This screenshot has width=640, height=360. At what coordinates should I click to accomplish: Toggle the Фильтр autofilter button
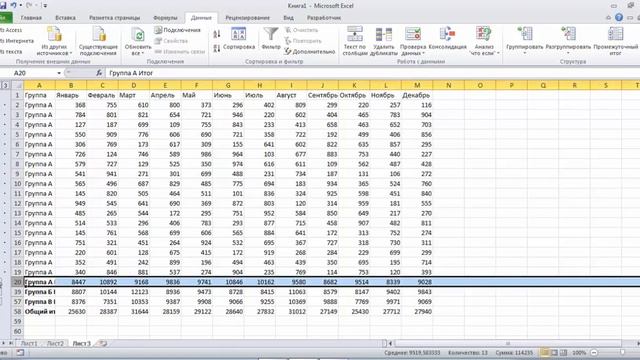tap(271, 39)
